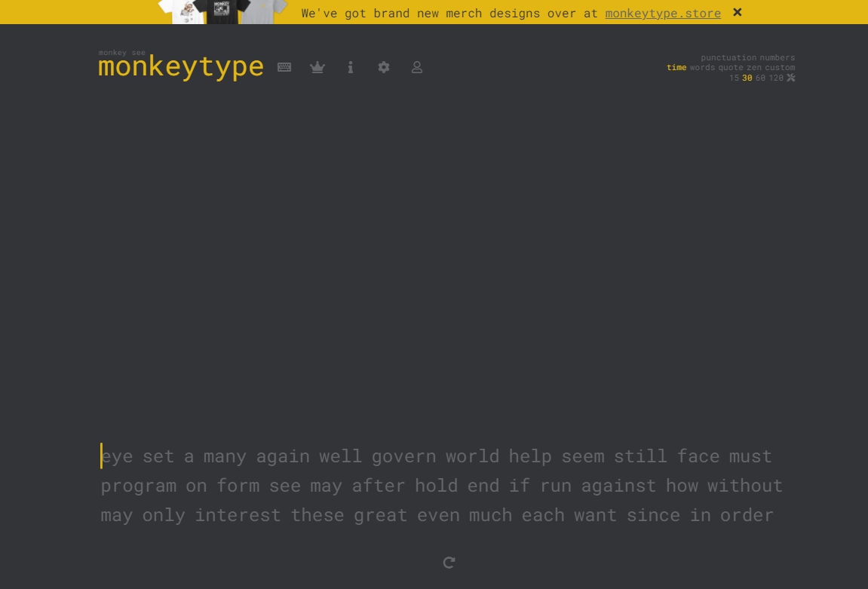
Task: Switch to quote test mode
Action: tap(731, 68)
